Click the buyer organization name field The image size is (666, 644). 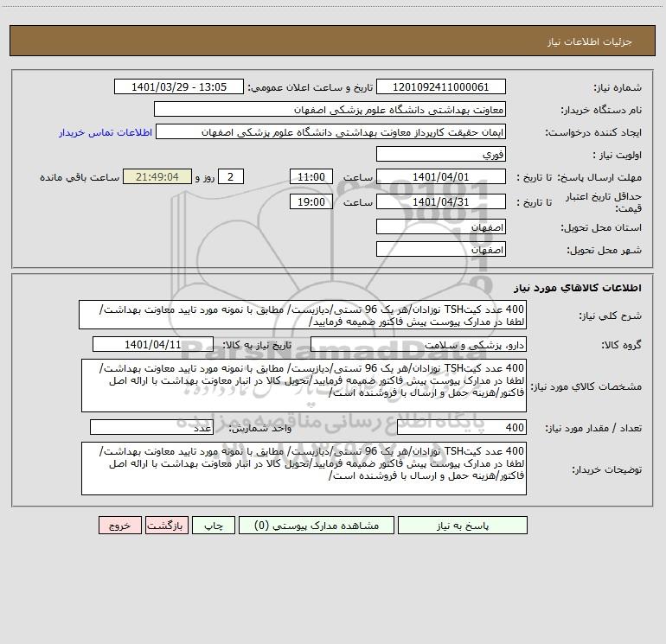point(330,109)
